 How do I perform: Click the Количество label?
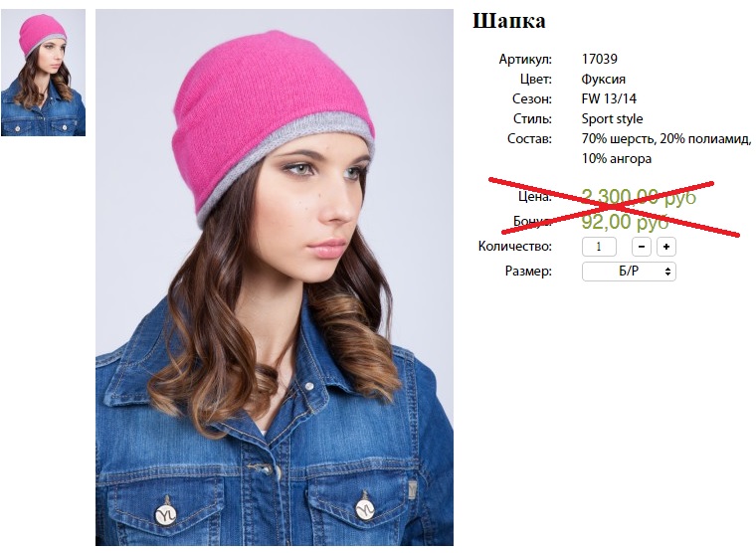click(x=515, y=247)
